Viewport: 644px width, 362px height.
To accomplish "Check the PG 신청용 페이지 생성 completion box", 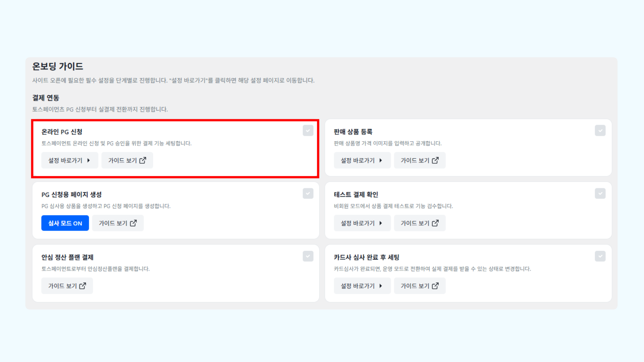I will click(x=308, y=194).
